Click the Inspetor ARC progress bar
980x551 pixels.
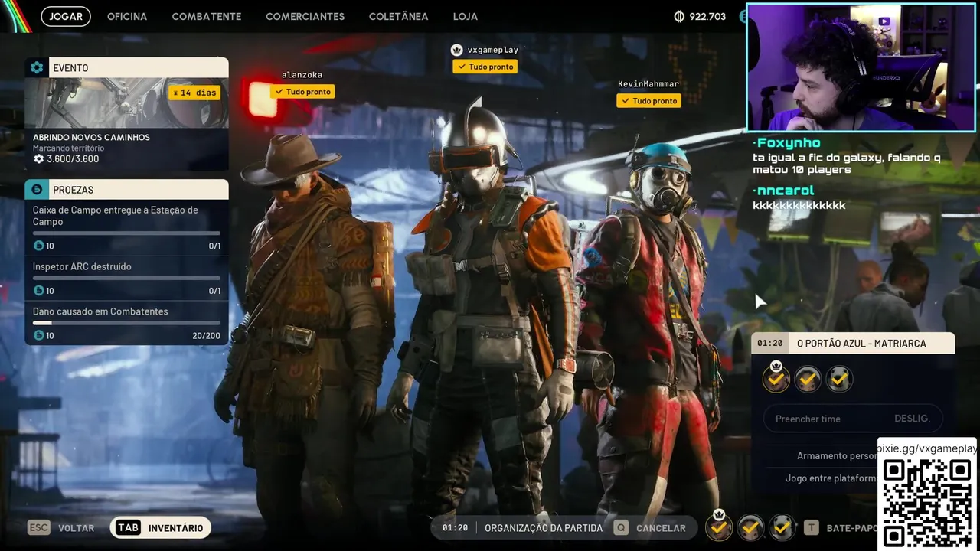coord(126,279)
